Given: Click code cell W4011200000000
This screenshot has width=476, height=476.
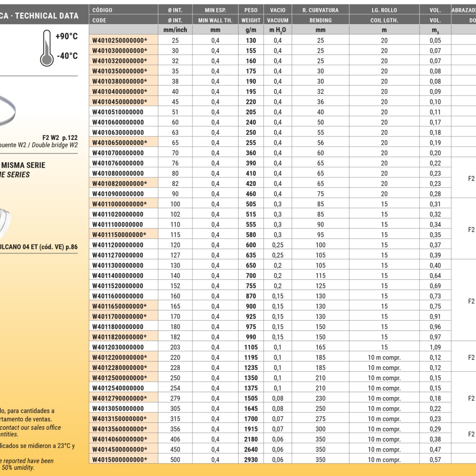Looking at the screenshot, I should (x=118, y=245).
